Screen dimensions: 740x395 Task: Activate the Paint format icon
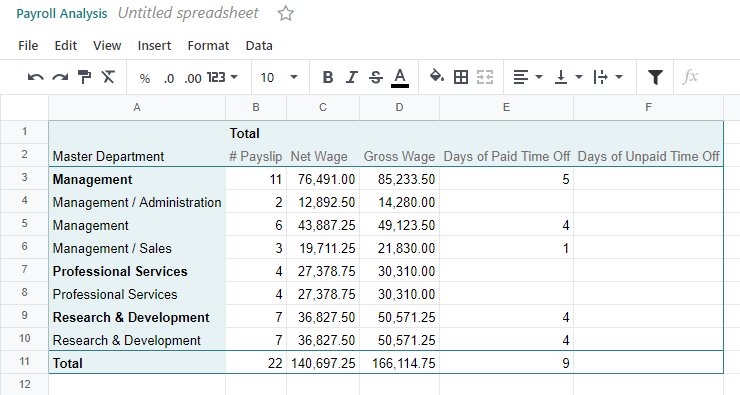pos(84,77)
